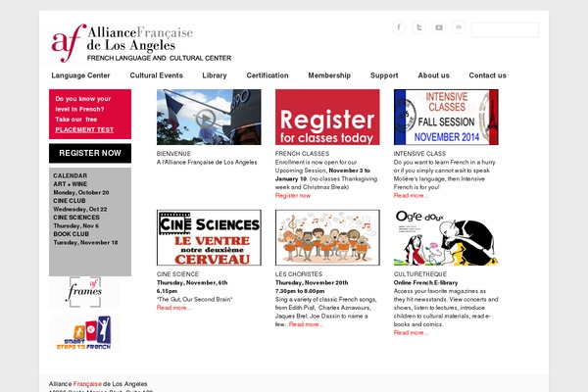
Task: Click the CINE SCIENCE heading
Action: pyautogui.click(x=177, y=273)
